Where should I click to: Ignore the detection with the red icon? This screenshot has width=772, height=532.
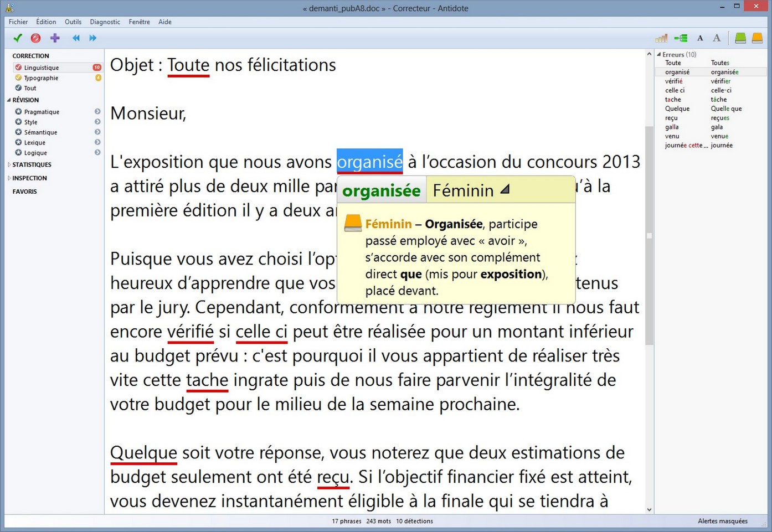click(x=35, y=38)
